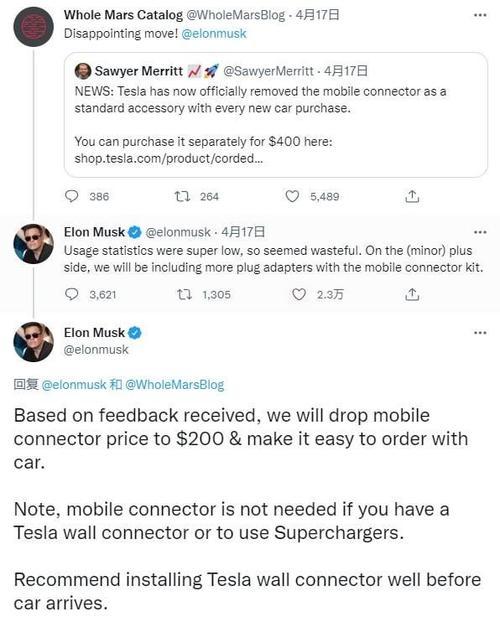
Task: Reply to Whole Mars Catalog's tweet
Action: tap(72, 196)
